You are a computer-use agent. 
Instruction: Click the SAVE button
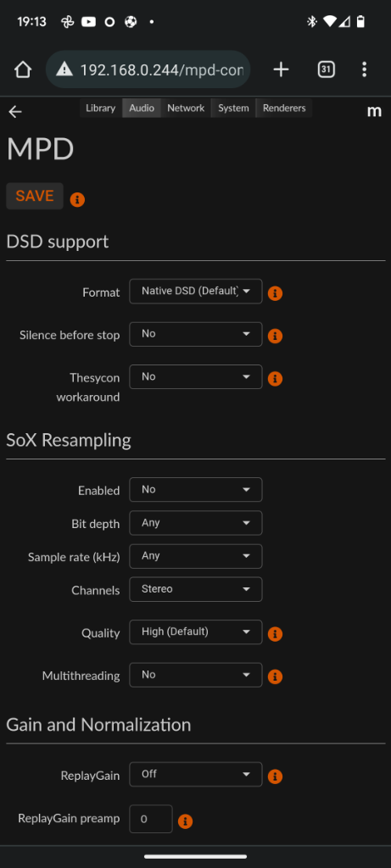tap(34, 196)
